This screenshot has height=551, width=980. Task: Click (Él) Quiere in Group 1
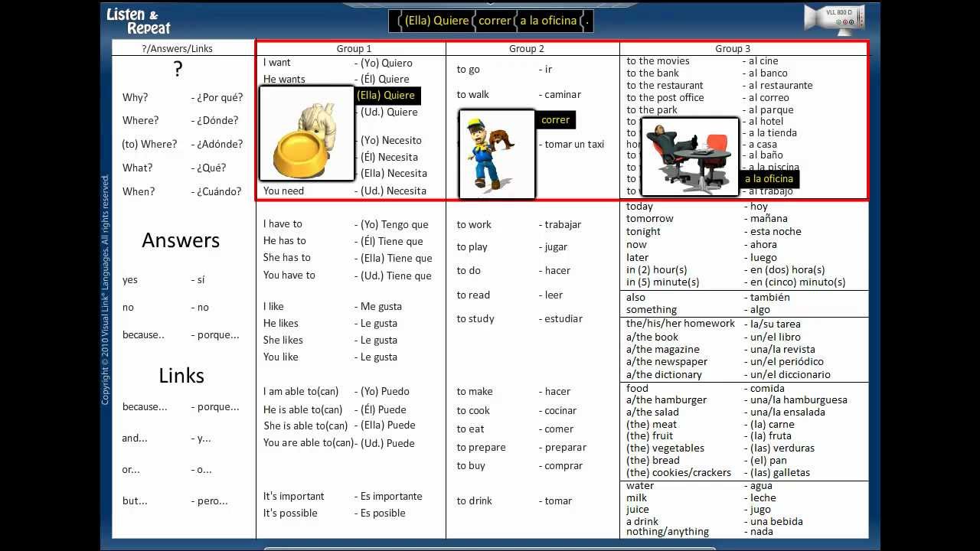point(385,80)
